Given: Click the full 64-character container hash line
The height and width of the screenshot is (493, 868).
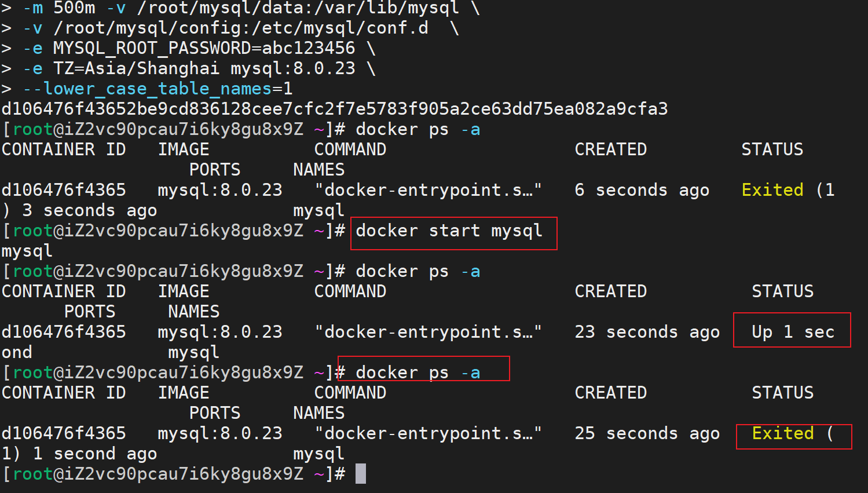Looking at the screenshot, I should tap(335, 109).
